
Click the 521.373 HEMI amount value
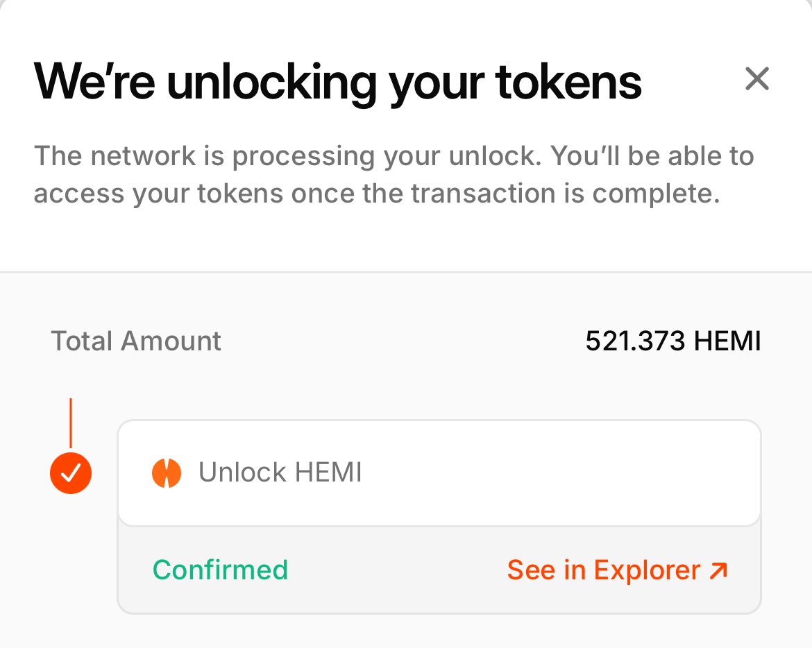click(x=673, y=341)
